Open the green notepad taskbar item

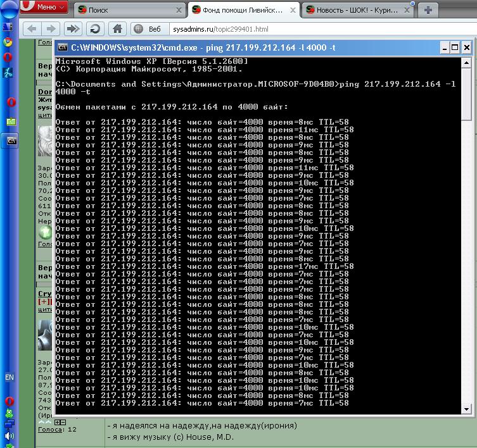(11, 121)
